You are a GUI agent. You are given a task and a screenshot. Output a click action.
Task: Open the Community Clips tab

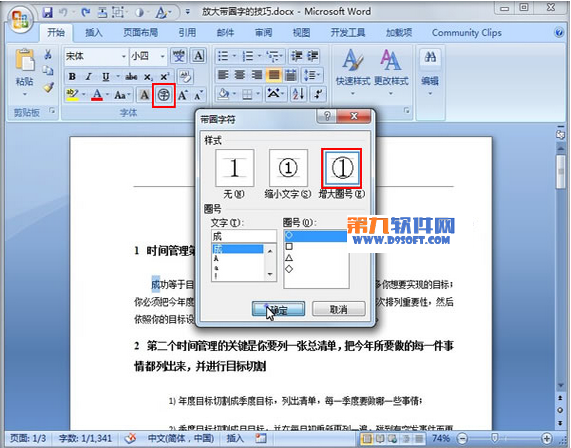pyautogui.click(x=466, y=33)
